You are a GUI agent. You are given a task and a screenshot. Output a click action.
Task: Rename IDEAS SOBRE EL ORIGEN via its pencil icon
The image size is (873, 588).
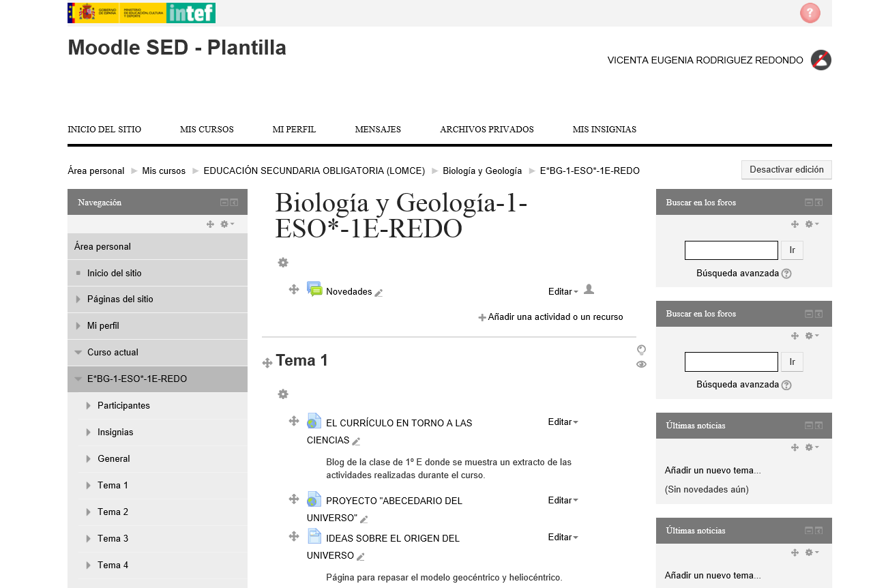[361, 558]
